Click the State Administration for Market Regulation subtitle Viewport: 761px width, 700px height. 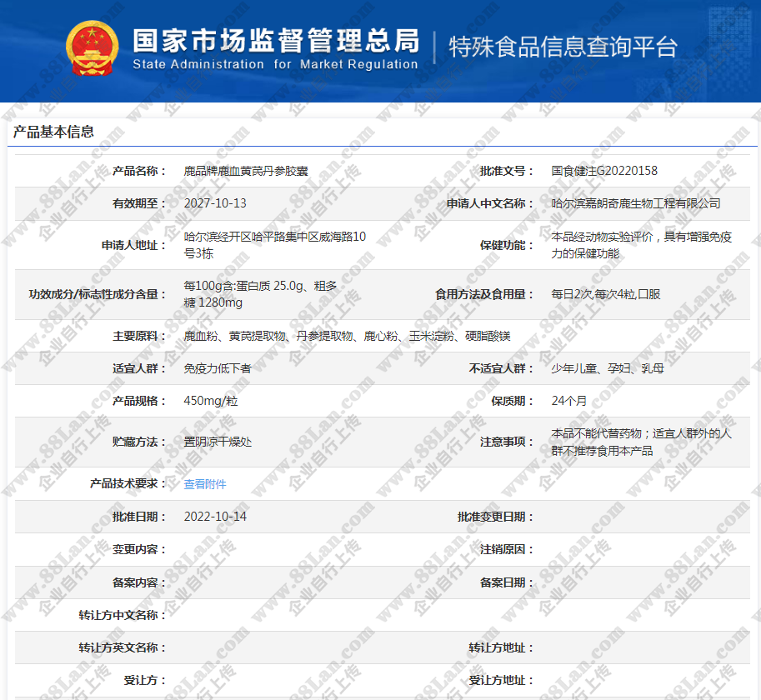(275, 64)
